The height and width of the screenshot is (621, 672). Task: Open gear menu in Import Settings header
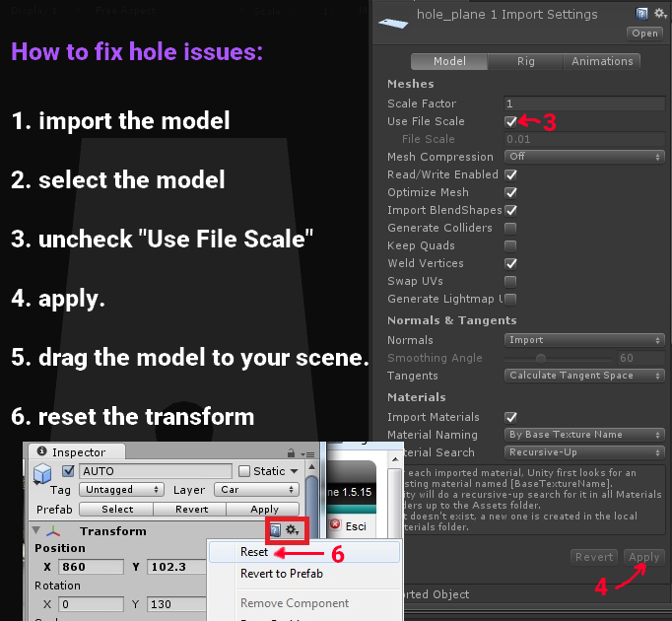(x=660, y=14)
